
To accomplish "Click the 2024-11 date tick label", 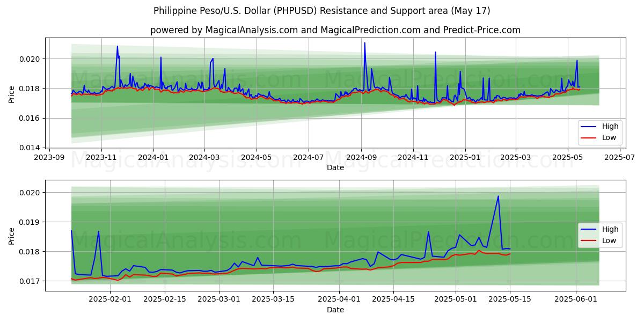I will [x=412, y=158].
